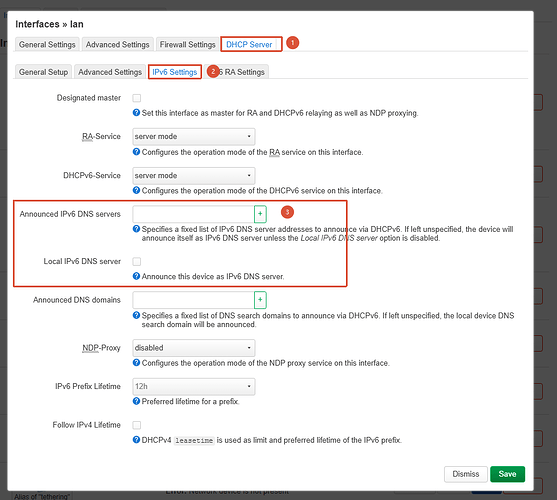The height and width of the screenshot is (500, 557).
Task: Add entry with Announced DNS domains plus
Action: click(260, 300)
